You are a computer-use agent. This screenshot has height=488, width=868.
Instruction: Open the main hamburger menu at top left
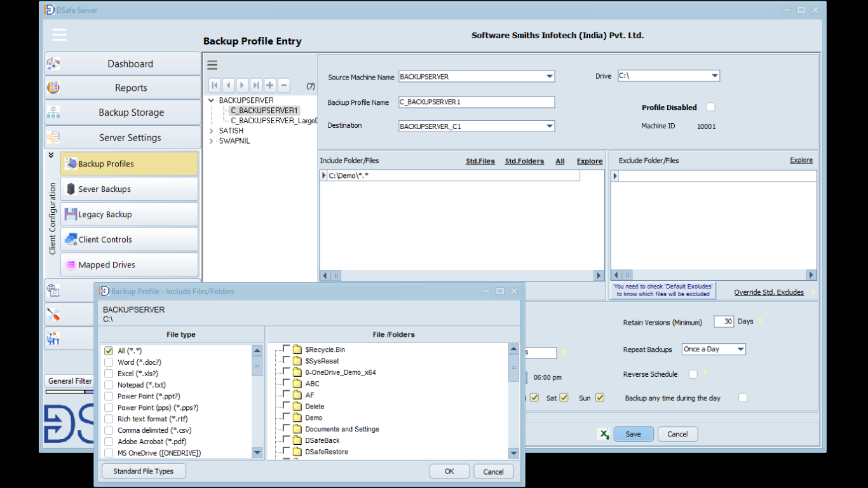[60, 35]
